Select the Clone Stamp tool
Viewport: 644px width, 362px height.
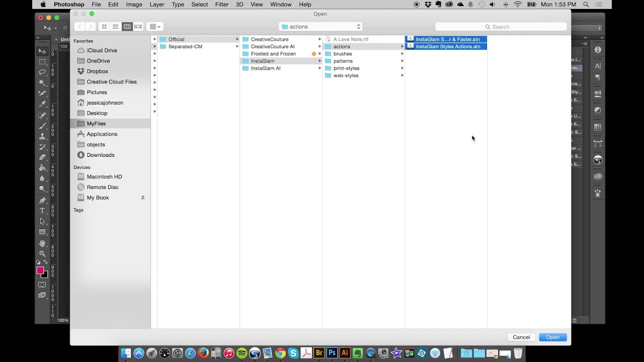tap(42, 136)
